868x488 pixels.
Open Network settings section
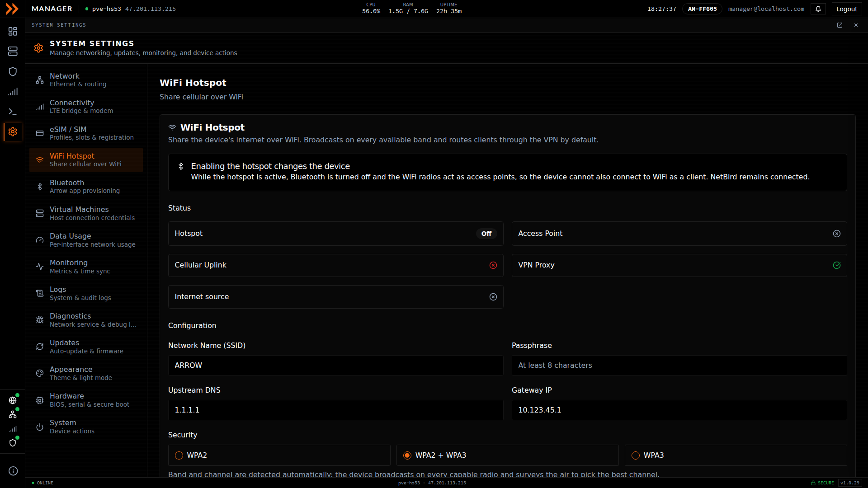coord(86,80)
